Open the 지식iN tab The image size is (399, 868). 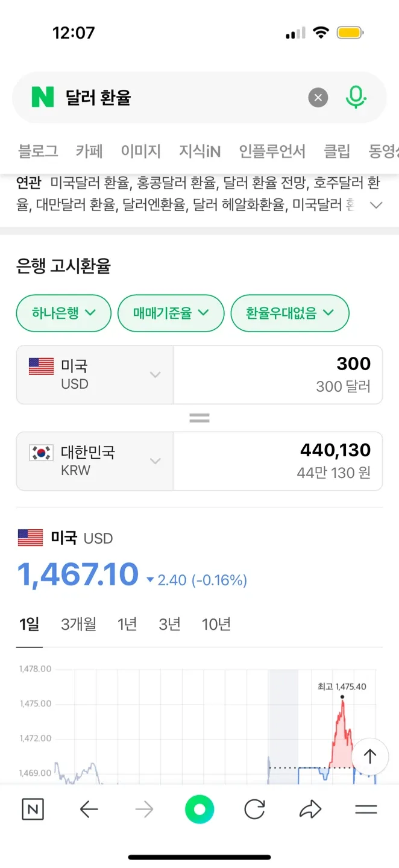(199, 151)
